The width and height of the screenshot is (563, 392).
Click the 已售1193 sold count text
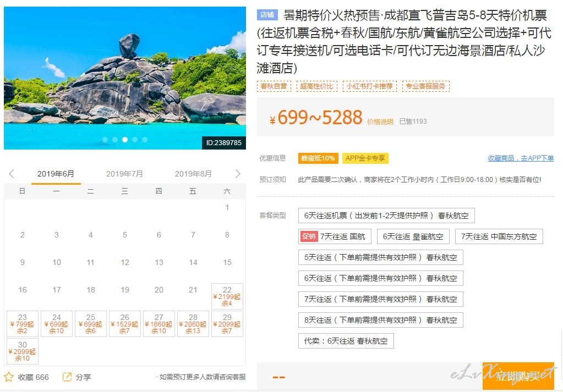pyautogui.click(x=413, y=121)
